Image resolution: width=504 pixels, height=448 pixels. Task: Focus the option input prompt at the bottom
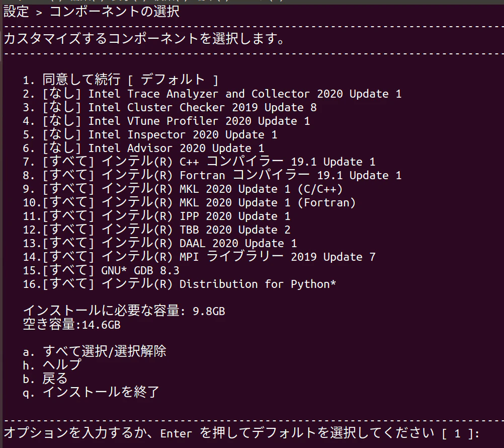[x=242, y=433]
